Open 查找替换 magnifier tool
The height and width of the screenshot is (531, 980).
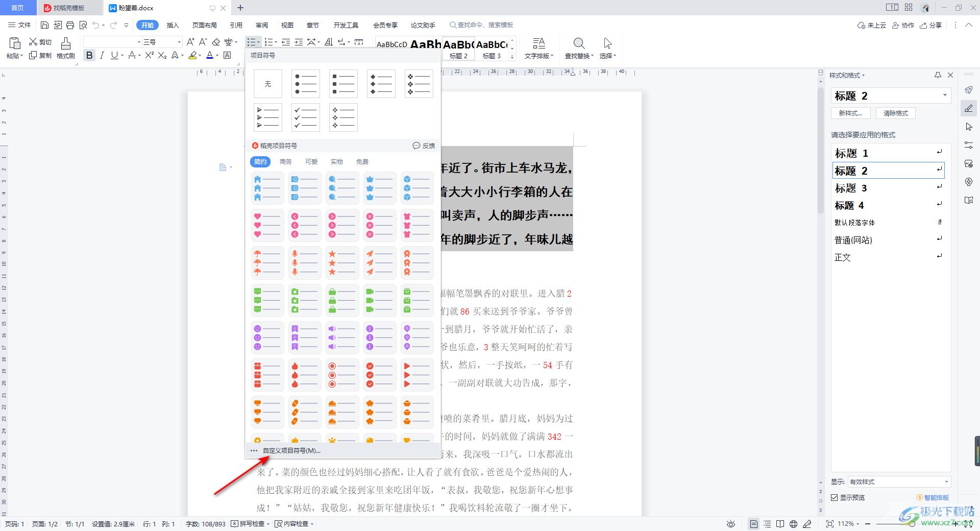tap(579, 49)
